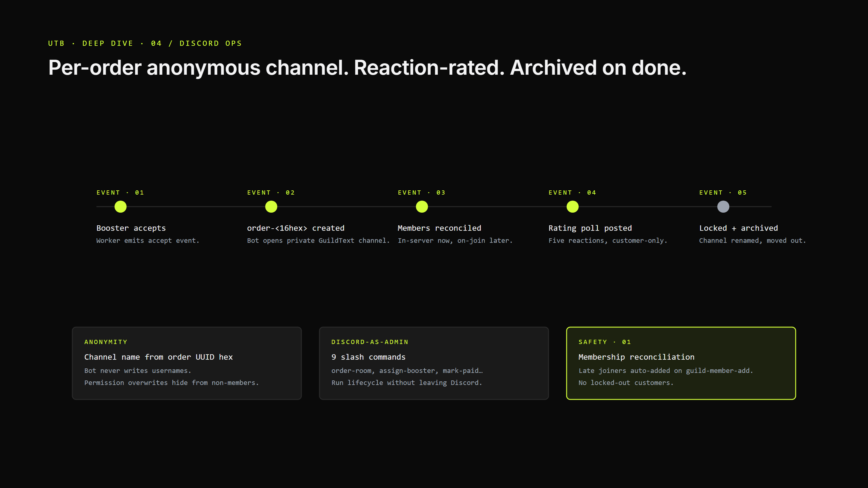Click the 'UTB · DEEP DIVE · 04 / DISCORD OPS' breadcrumb
Viewport: 868px width, 488px height.
pos(145,43)
